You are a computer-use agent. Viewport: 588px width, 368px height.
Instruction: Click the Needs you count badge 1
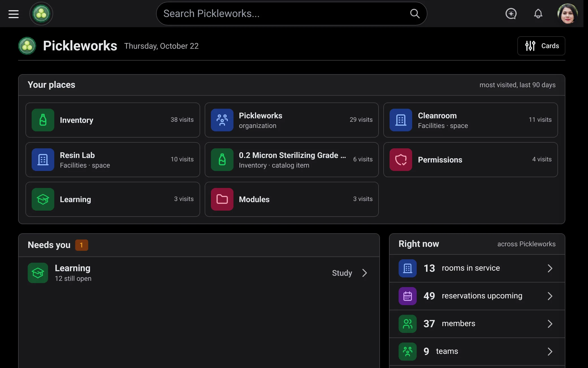[x=81, y=245]
